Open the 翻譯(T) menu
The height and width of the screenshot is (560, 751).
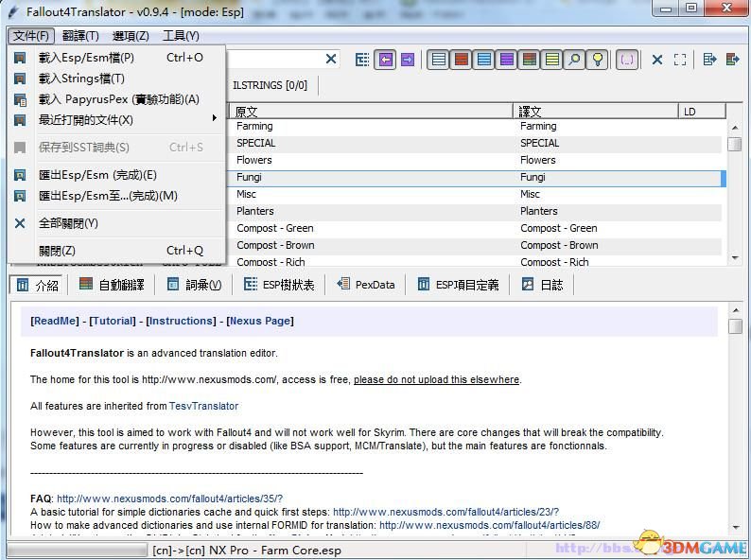(x=80, y=35)
